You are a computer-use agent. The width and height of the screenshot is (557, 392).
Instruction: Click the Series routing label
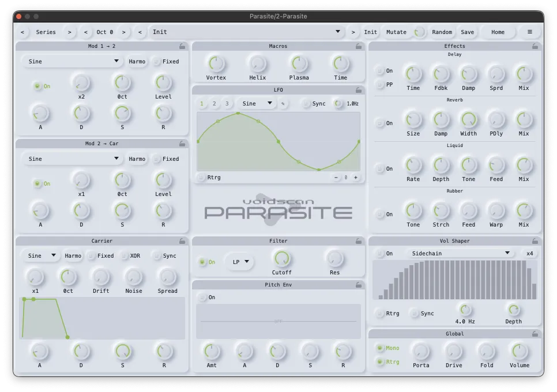click(x=46, y=32)
